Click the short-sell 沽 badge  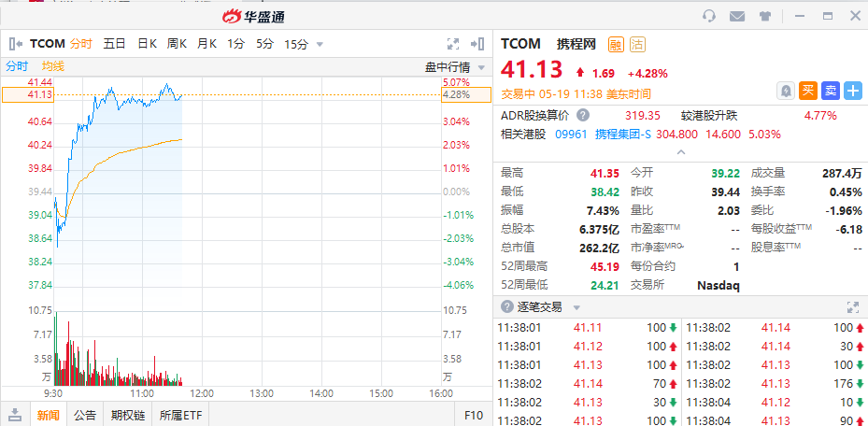(x=638, y=44)
